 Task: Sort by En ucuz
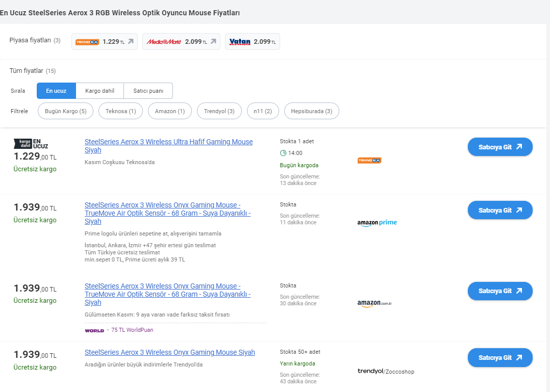pyautogui.click(x=56, y=91)
